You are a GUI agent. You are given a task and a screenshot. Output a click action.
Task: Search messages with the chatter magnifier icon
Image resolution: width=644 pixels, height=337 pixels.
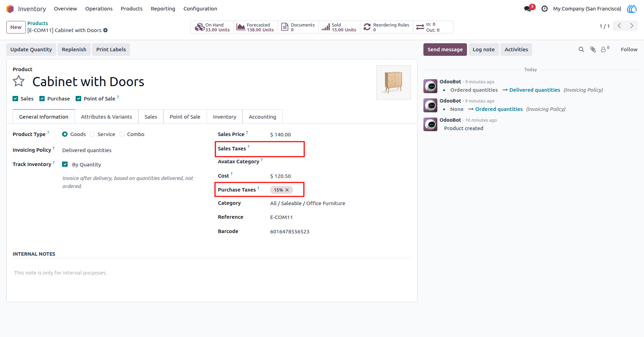(x=581, y=50)
